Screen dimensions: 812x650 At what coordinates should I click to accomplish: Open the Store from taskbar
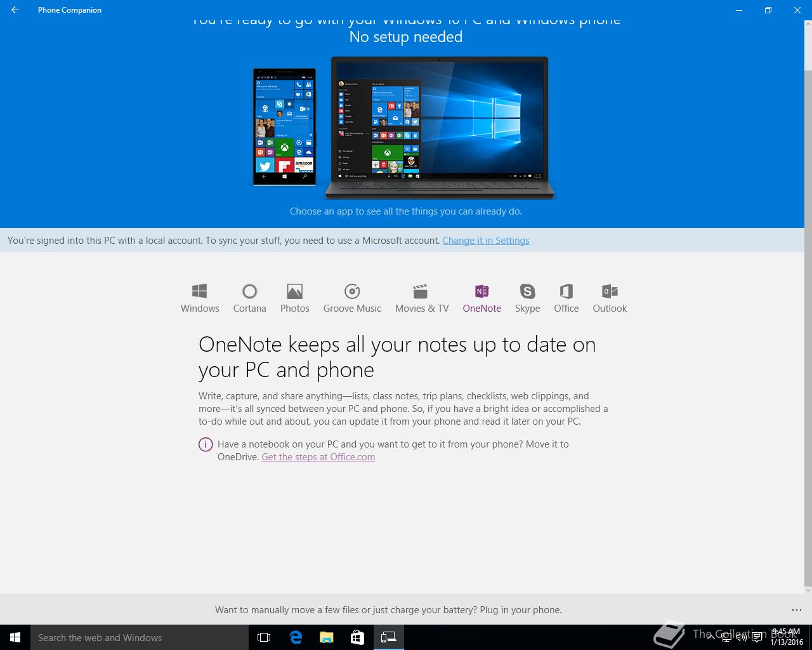click(357, 637)
